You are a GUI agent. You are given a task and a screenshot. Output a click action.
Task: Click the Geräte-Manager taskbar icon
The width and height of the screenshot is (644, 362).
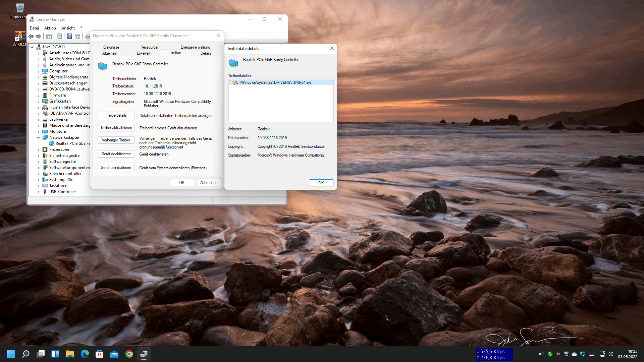click(x=144, y=354)
